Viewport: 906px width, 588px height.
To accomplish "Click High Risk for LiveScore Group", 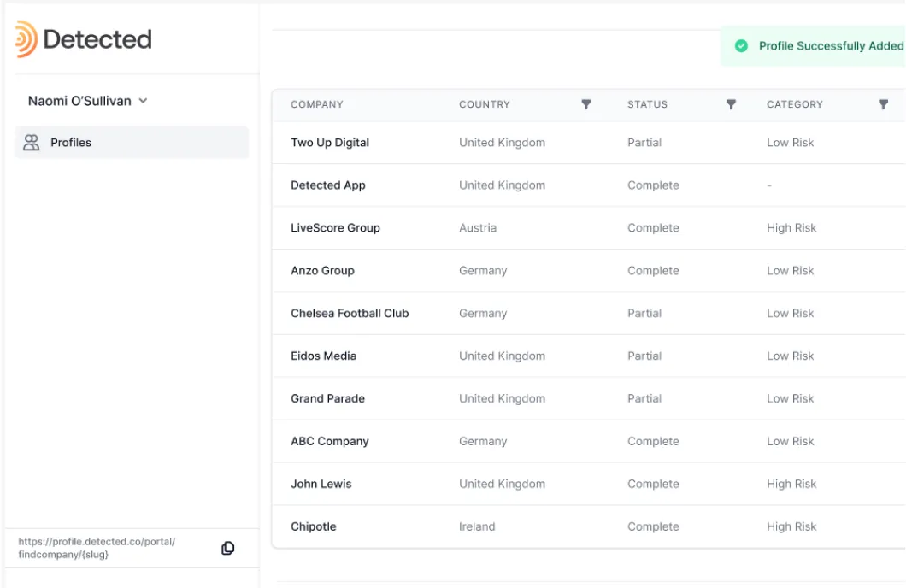I will point(791,228).
